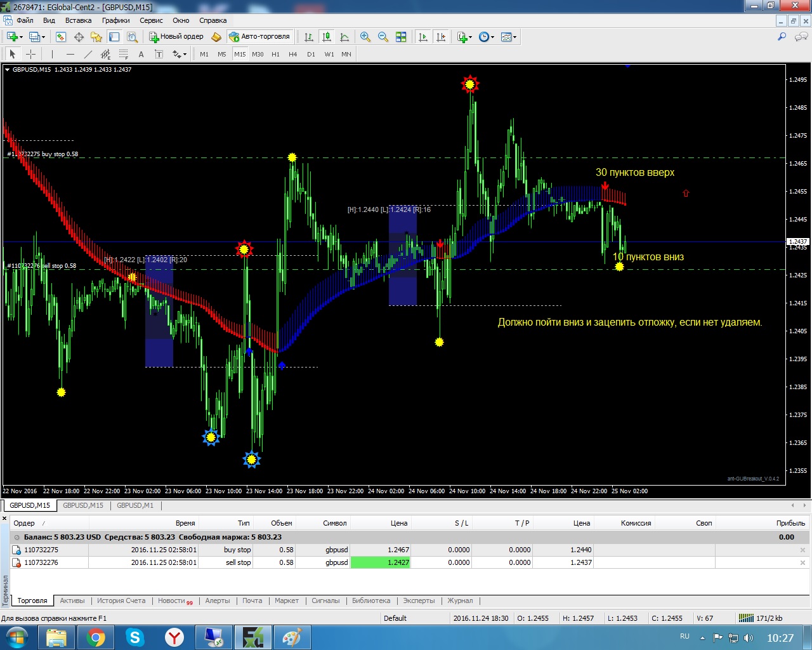Open the chat bubbles icon
The image size is (812, 650).
pyautogui.click(x=801, y=37)
